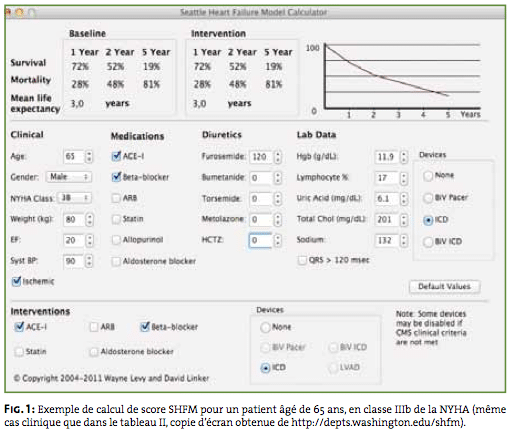The image size is (510, 442).
Task: Click the Metolazone stepper arrows
Action: coord(277,219)
